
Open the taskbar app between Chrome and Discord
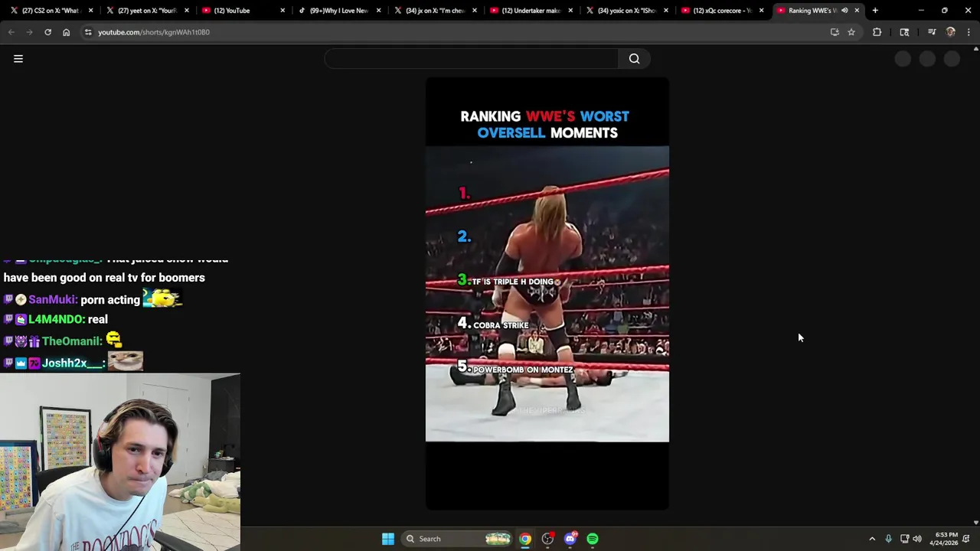click(x=547, y=539)
